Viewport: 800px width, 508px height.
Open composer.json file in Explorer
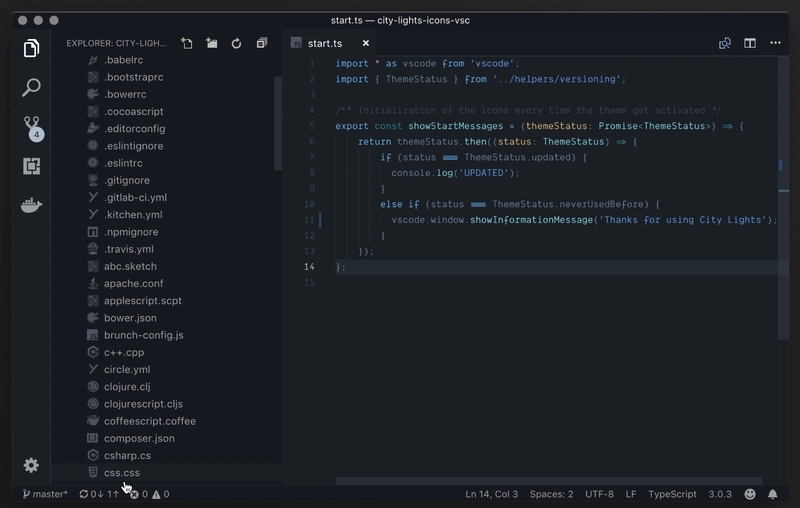(x=166, y=439)
